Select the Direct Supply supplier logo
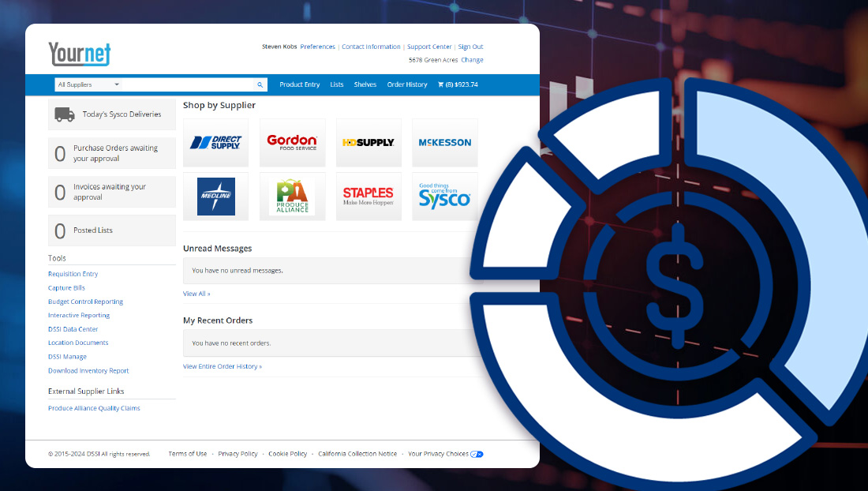The image size is (868, 491). pyautogui.click(x=216, y=142)
